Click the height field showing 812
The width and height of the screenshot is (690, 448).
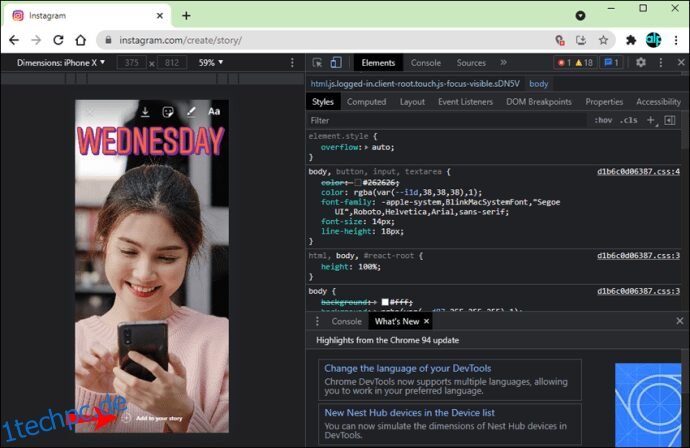(172, 63)
